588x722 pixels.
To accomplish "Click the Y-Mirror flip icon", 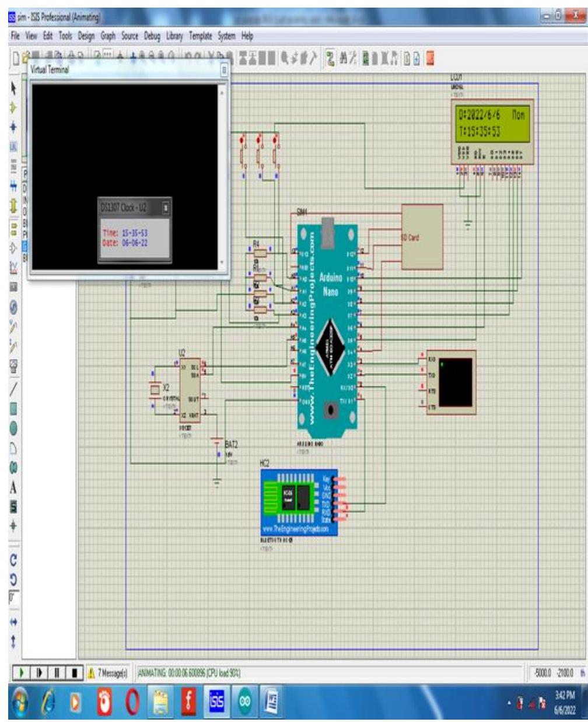I will tap(13, 642).
